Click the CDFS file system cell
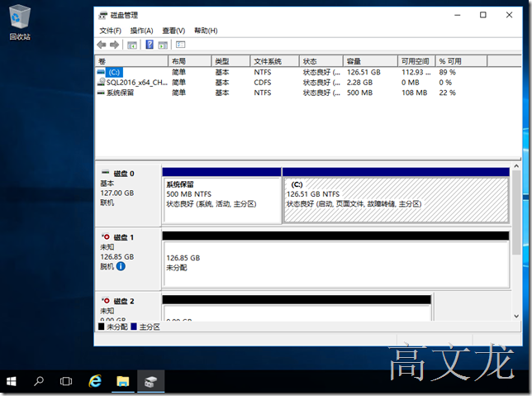The image size is (532, 396). pos(263,82)
